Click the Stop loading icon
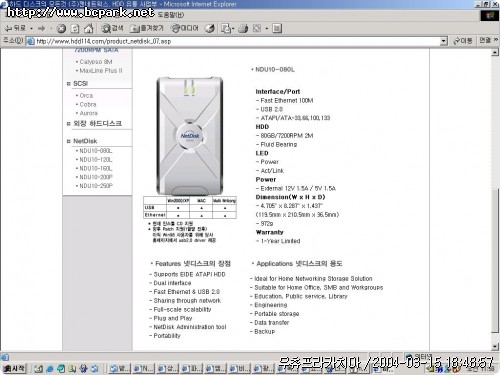The width and height of the screenshot is (500, 375). point(61,29)
